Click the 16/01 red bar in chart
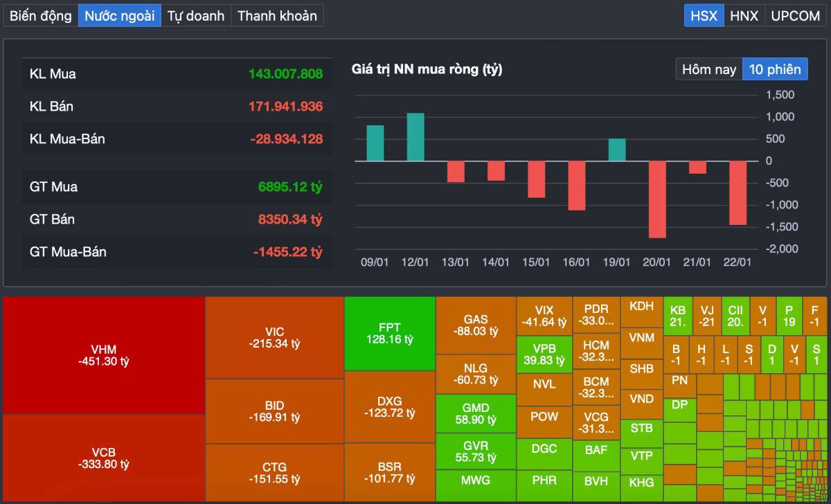This screenshot has width=831, height=504. point(577,186)
